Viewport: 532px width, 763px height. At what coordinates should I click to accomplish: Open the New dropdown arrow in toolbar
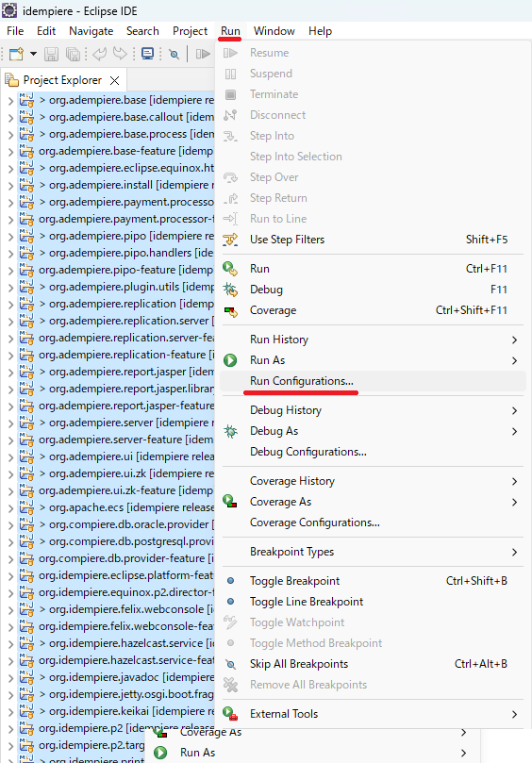pos(33,54)
